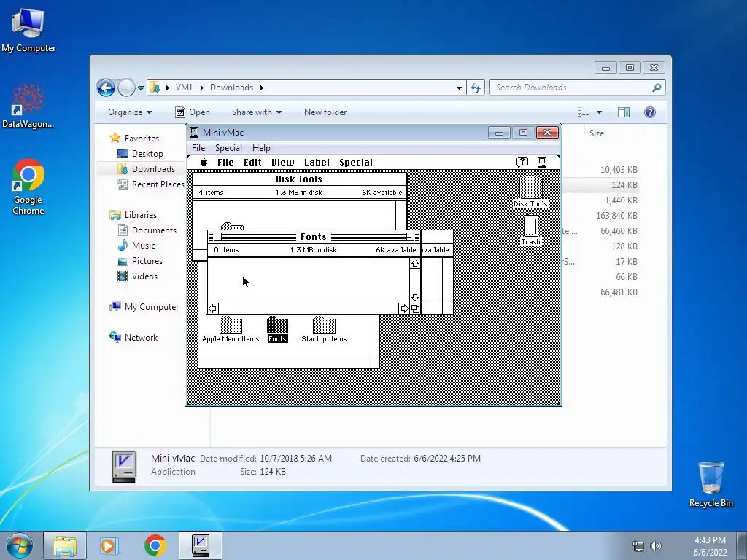Click the Windows Start button
The height and width of the screenshot is (560, 747).
[20, 545]
